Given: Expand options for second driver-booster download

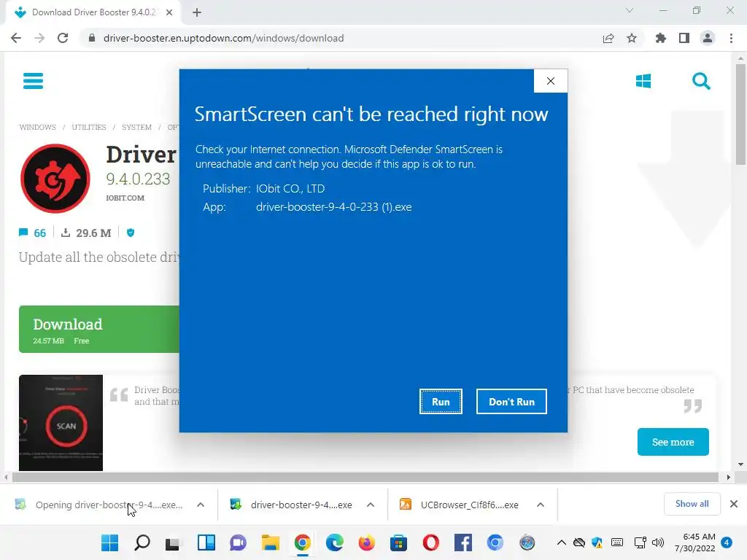Looking at the screenshot, I should 370,505.
